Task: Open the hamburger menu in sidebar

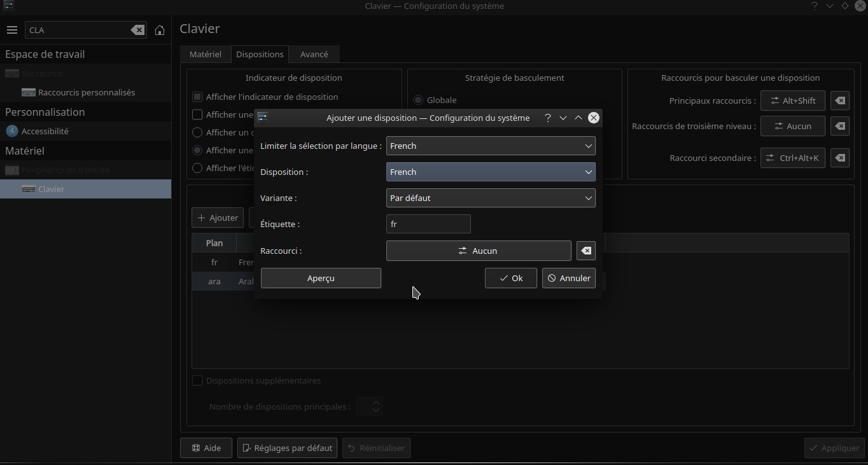Action: coord(11,30)
